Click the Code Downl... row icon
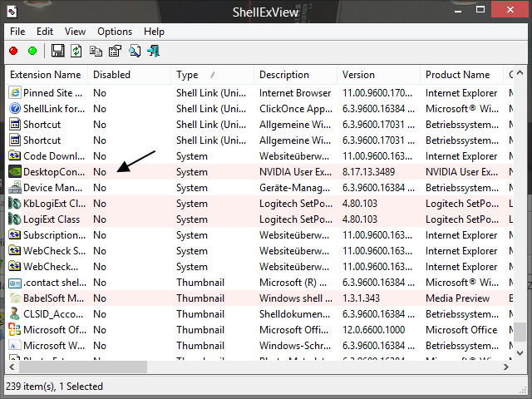This screenshot has width=532, height=399. click(15, 156)
